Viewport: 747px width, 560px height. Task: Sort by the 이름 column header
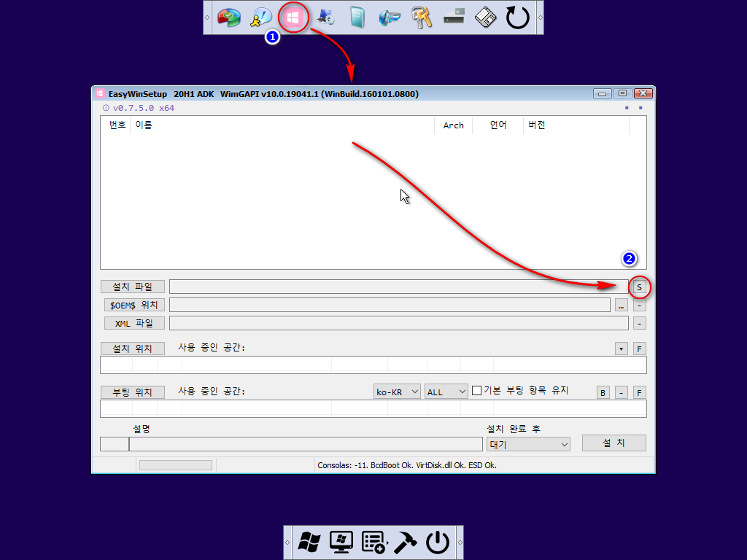click(282, 125)
